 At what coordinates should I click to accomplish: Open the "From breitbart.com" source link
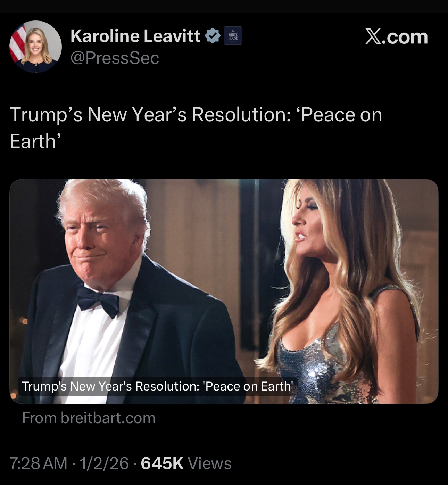pos(89,418)
